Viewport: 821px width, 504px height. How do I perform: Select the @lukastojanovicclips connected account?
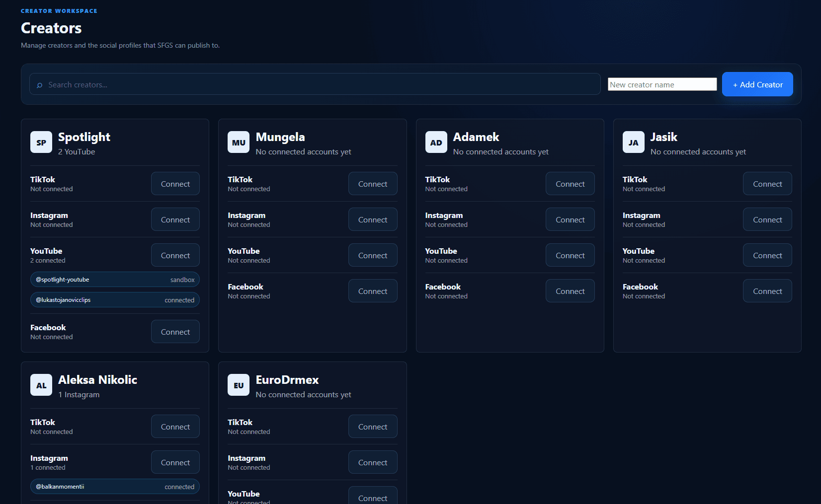(115, 300)
